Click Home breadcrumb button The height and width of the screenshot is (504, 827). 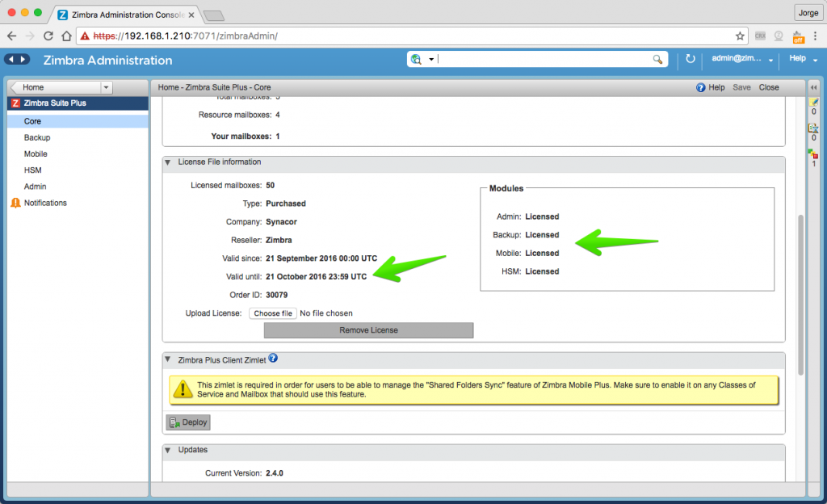[56, 87]
